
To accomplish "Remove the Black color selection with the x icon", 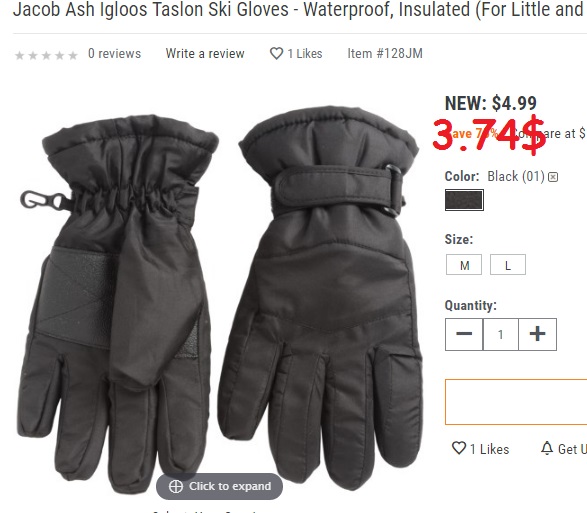I will click(553, 177).
